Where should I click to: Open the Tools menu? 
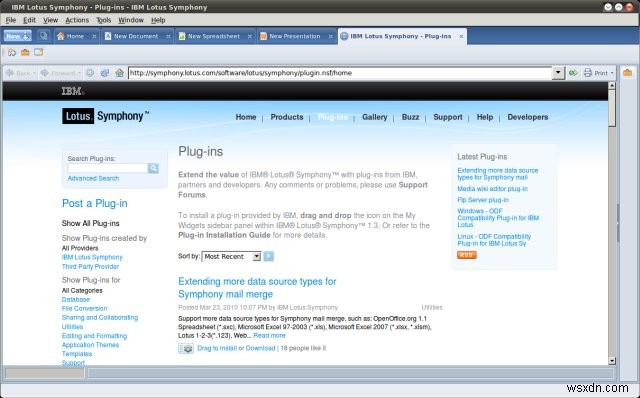pyautogui.click(x=103, y=20)
